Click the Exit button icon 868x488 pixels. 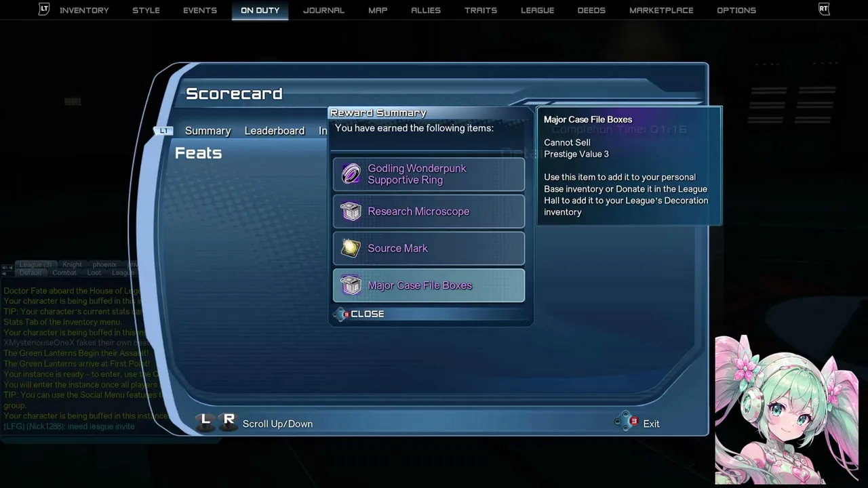point(627,422)
